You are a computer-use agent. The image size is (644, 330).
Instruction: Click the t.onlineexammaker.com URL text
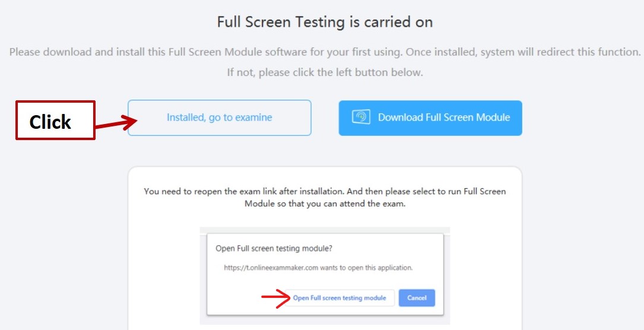[x=271, y=268]
